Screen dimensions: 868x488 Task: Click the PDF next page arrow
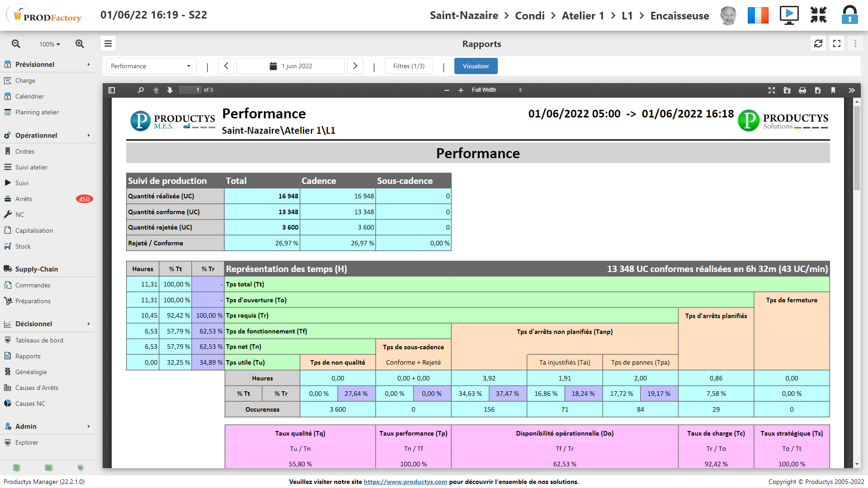tap(170, 90)
